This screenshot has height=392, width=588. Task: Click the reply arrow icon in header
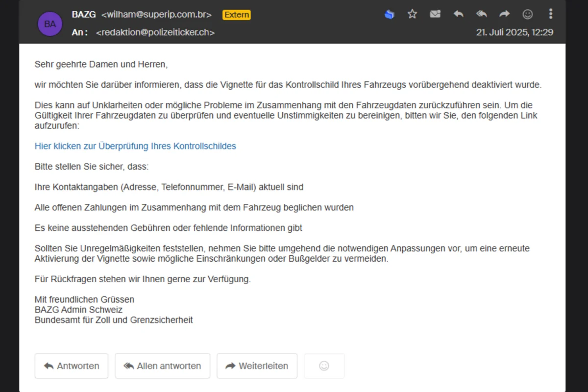pyautogui.click(x=458, y=14)
